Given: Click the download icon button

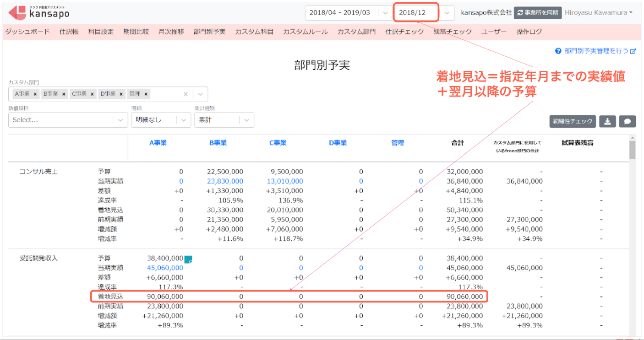Looking at the screenshot, I should 607,121.
